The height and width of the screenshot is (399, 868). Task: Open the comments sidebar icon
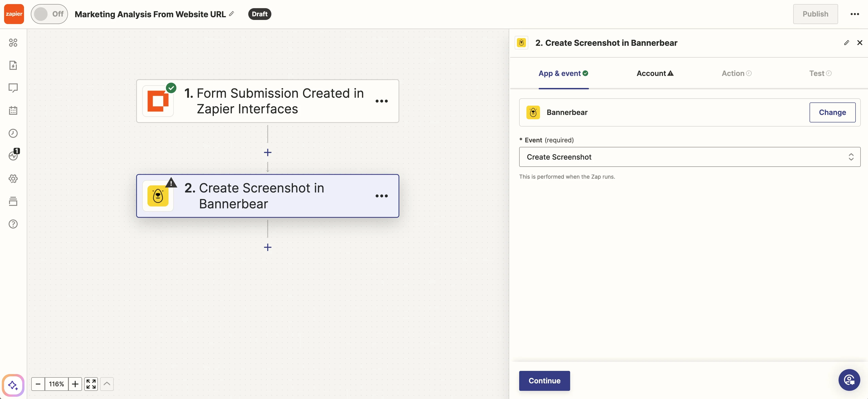13,88
